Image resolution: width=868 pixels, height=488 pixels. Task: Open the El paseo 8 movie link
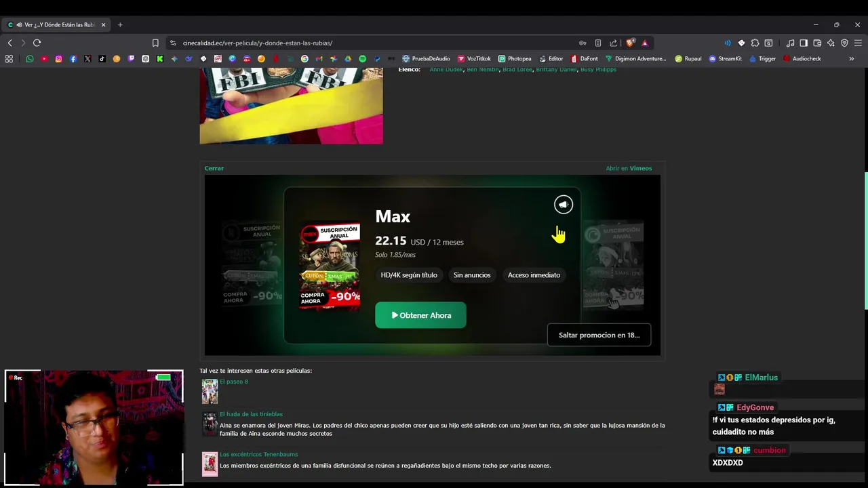(234, 382)
